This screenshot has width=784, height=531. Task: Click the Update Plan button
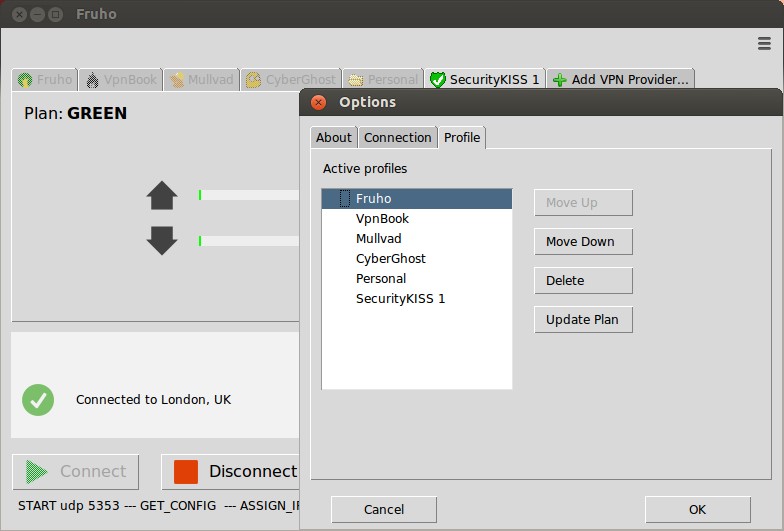(x=583, y=320)
